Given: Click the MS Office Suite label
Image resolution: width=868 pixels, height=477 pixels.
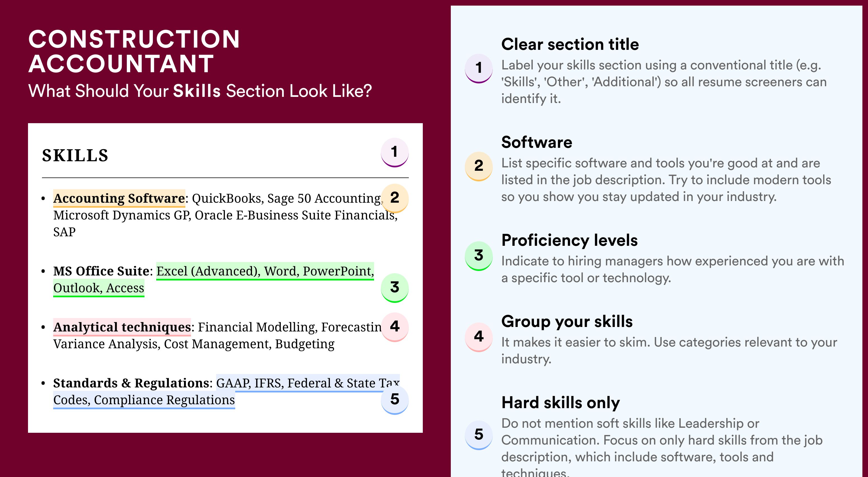Looking at the screenshot, I should coord(101,271).
